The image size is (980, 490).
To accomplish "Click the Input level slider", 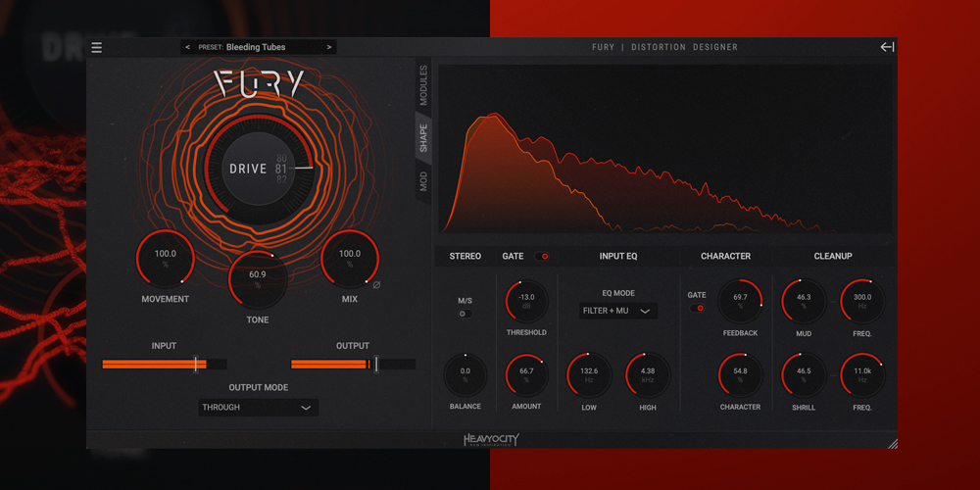I will (165, 364).
